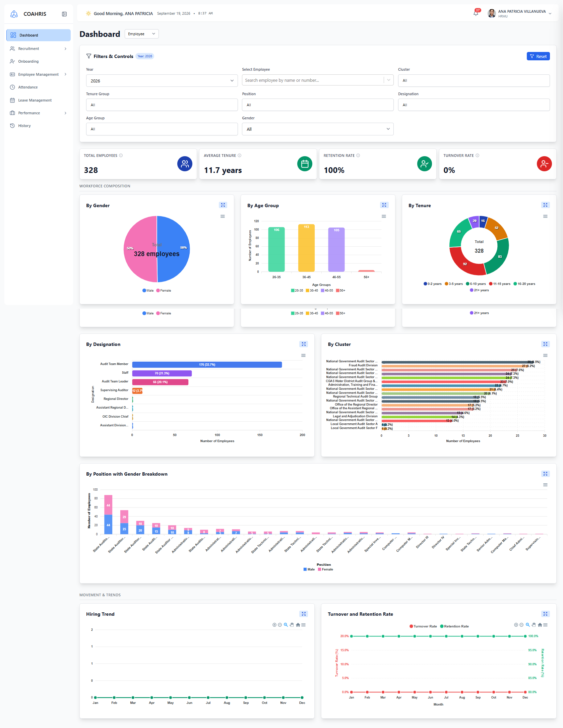
Task: Open notifications bell with 37 badge
Action: coord(476,13)
